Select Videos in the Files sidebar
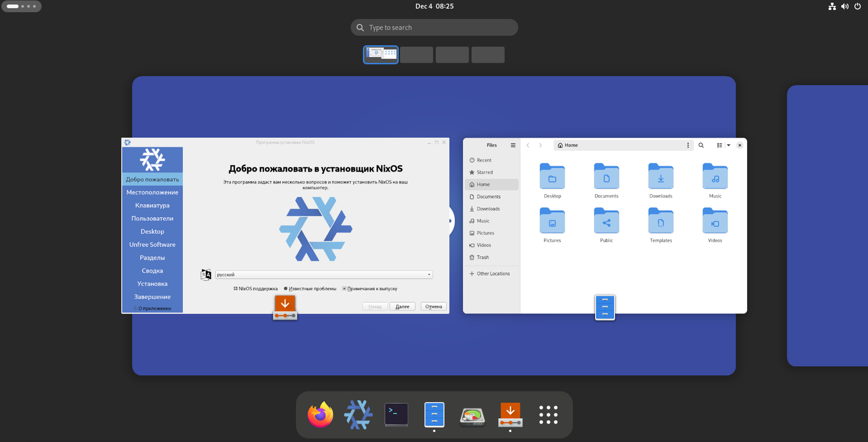 point(492,245)
